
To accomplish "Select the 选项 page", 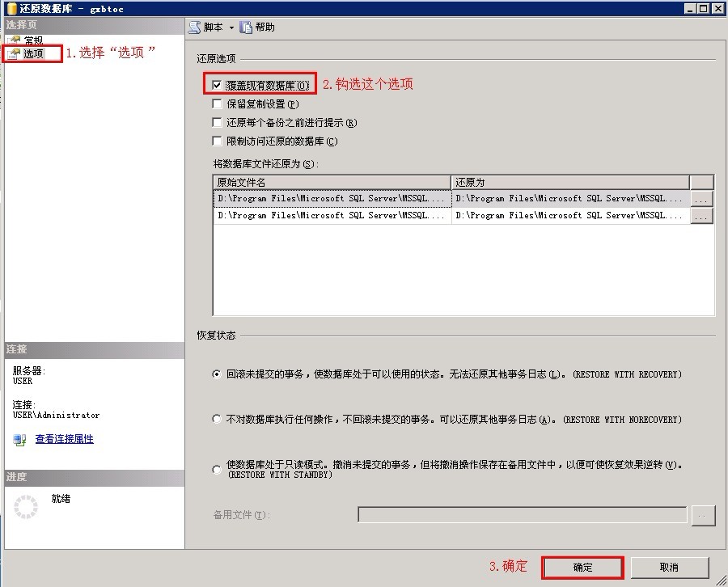I will [x=33, y=54].
